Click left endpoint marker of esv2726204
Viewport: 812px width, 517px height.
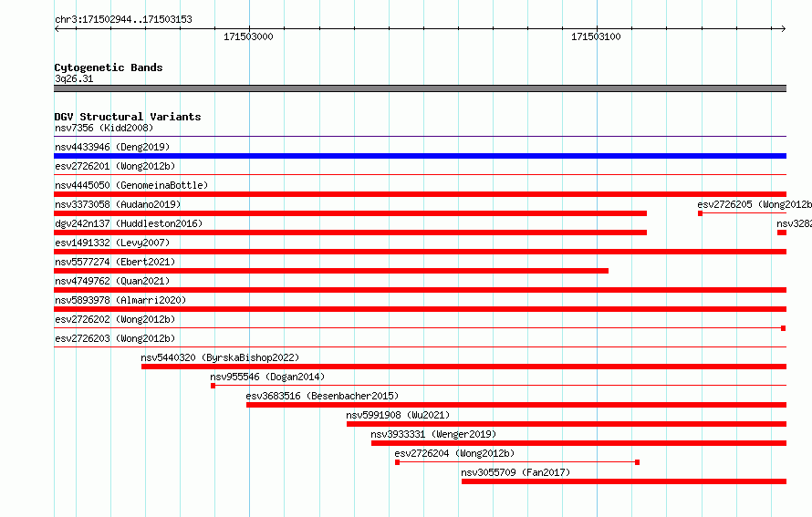point(397,462)
